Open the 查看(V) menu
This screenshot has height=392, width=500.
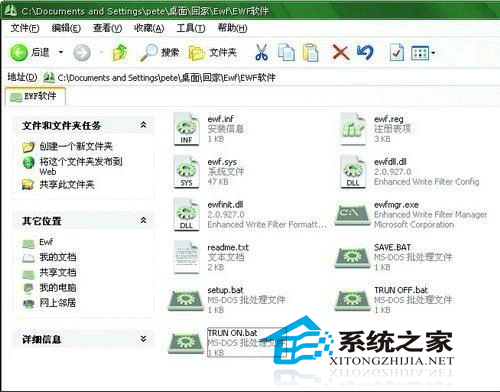pos(107,28)
